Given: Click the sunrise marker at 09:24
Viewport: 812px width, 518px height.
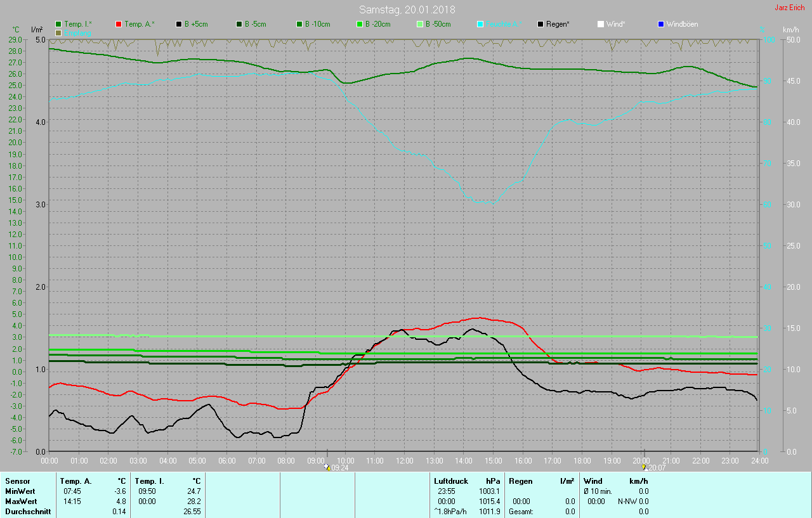Looking at the screenshot, I should tap(327, 467).
